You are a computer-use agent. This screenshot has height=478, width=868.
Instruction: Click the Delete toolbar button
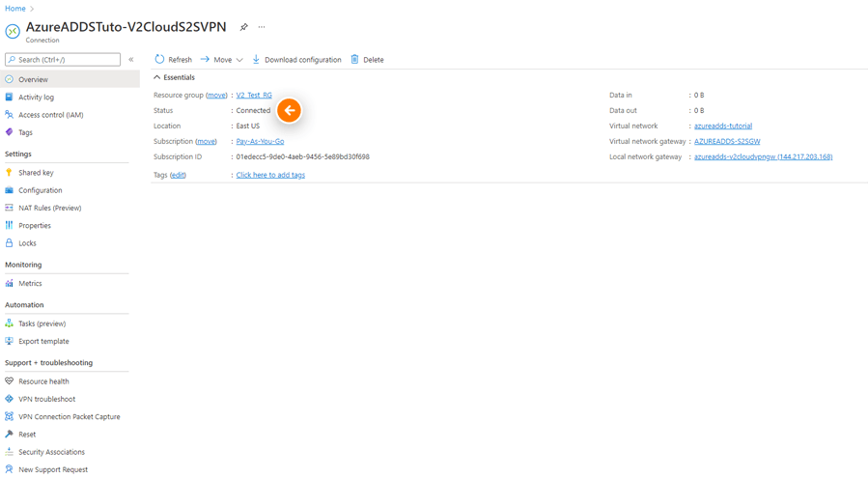point(368,59)
